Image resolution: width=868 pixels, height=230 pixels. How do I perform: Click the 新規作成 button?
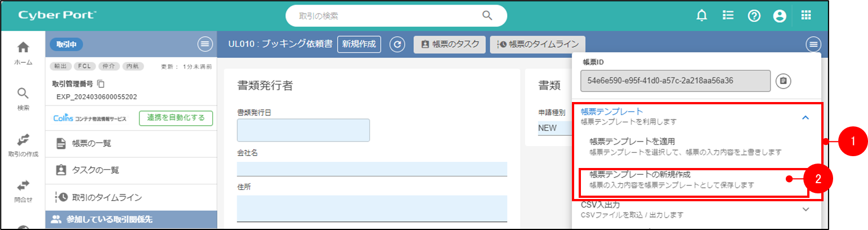[x=359, y=45]
